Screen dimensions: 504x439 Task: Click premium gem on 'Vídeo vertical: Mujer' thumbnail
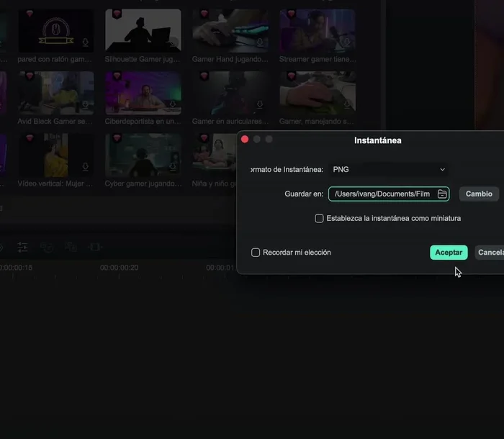pos(30,138)
